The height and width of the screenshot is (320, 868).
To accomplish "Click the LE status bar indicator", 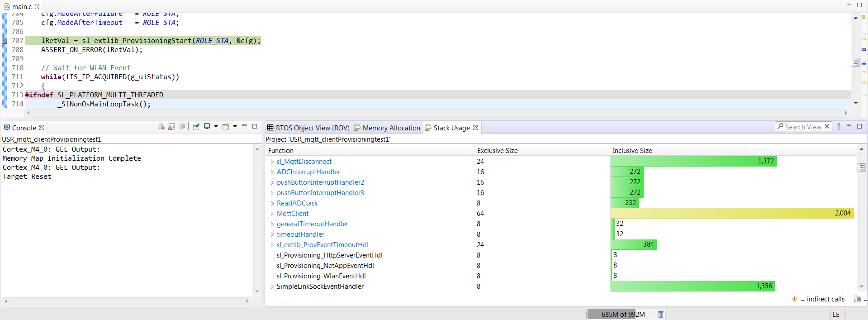I will [836, 314].
